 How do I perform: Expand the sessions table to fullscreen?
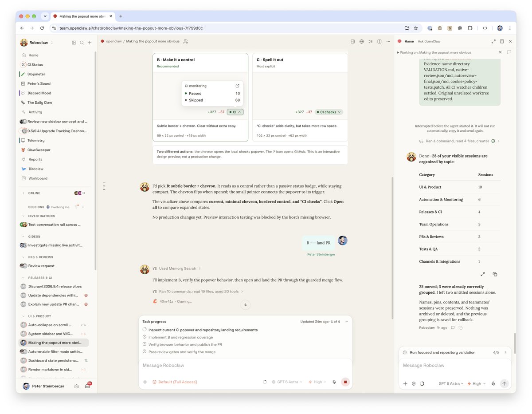(483, 274)
